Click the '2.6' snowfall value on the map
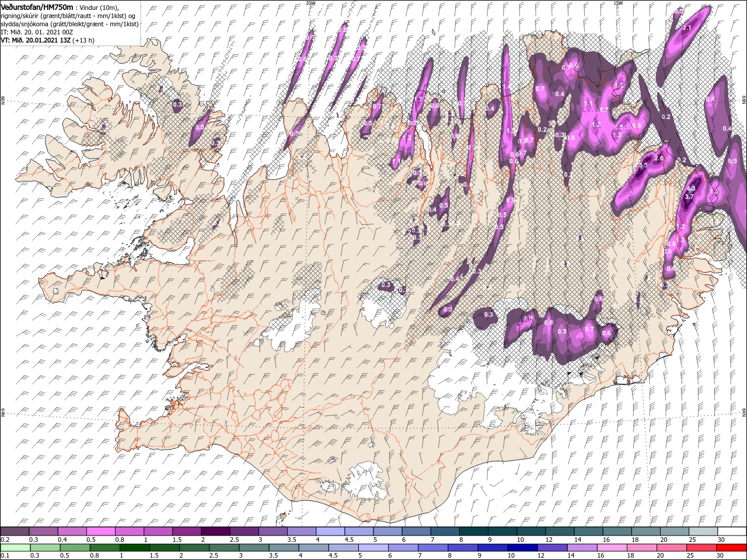Screen dimensions: 747x560 tap(660, 159)
